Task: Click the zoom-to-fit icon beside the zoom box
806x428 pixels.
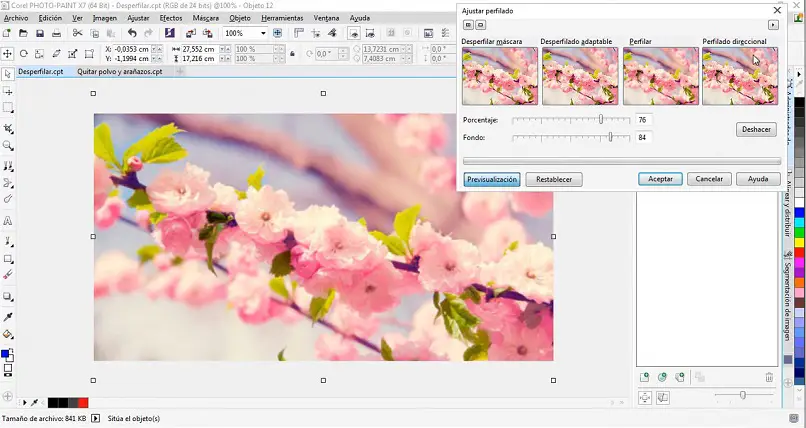Action: pos(278,33)
